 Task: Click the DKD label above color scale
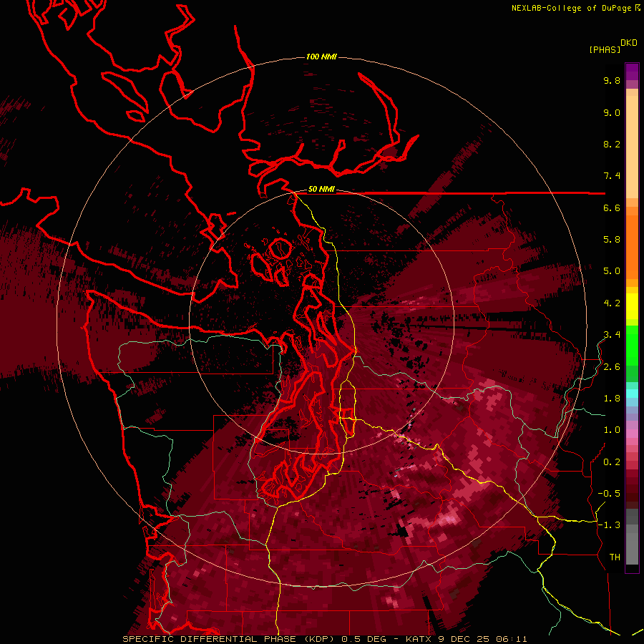click(629, 43)
